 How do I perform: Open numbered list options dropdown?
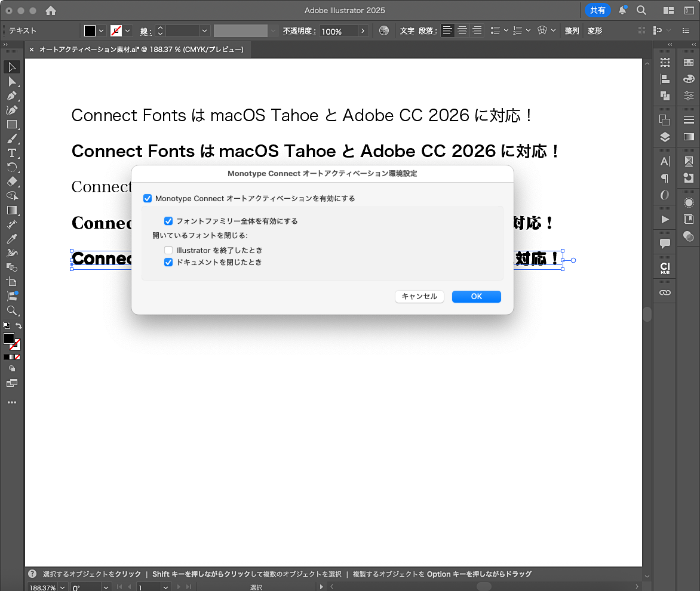click(528, 30)
